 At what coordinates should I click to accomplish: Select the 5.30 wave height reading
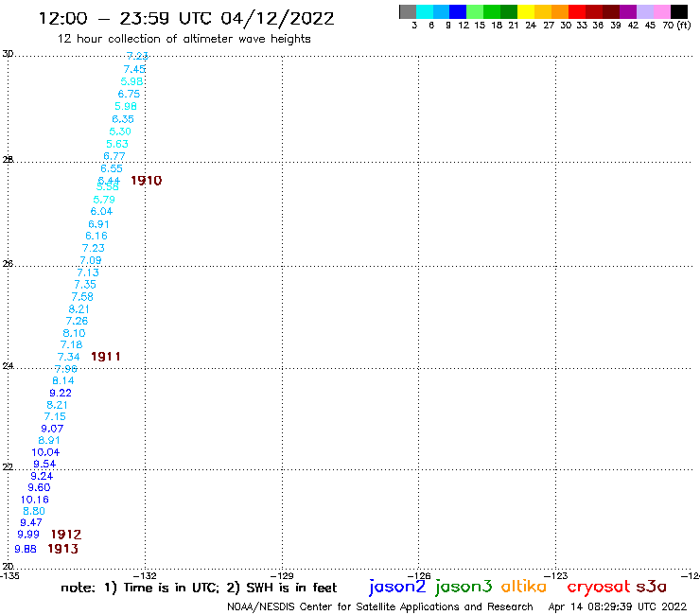tap(120, 132)
